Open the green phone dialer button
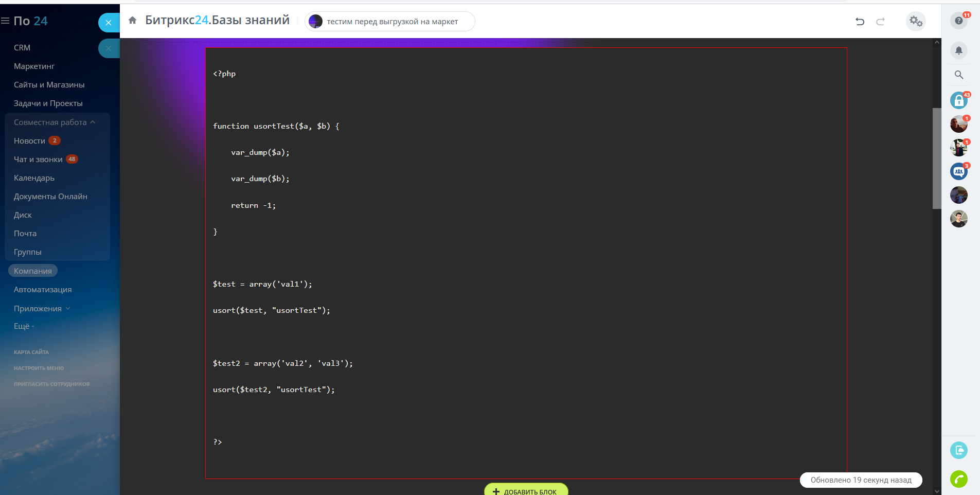 point(959,479)
